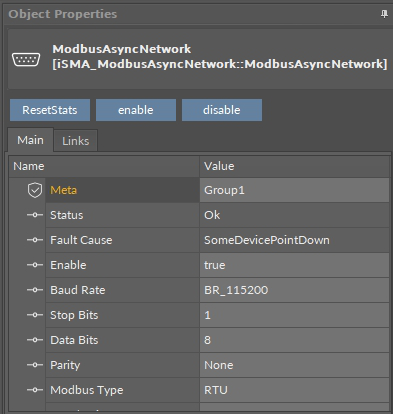Click the Stop Bits value field
This screenshot has width=393, height=414.
tap(294, 315)
